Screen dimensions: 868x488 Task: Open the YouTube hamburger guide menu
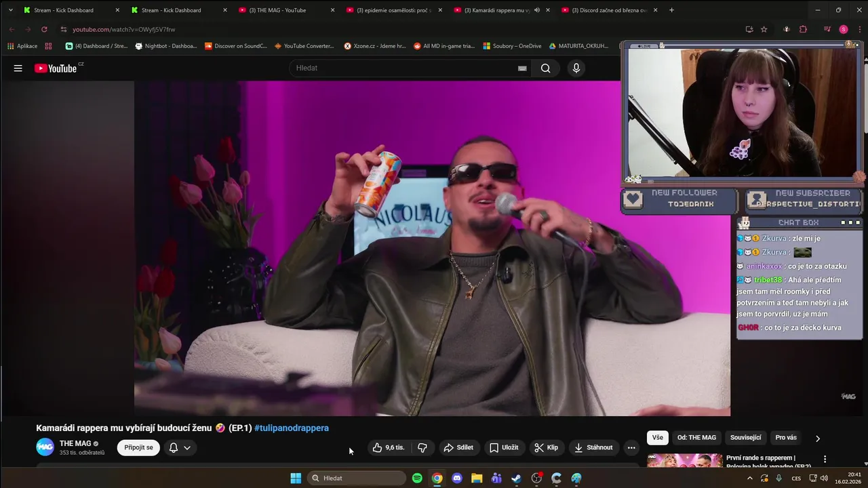coord(18,68)
